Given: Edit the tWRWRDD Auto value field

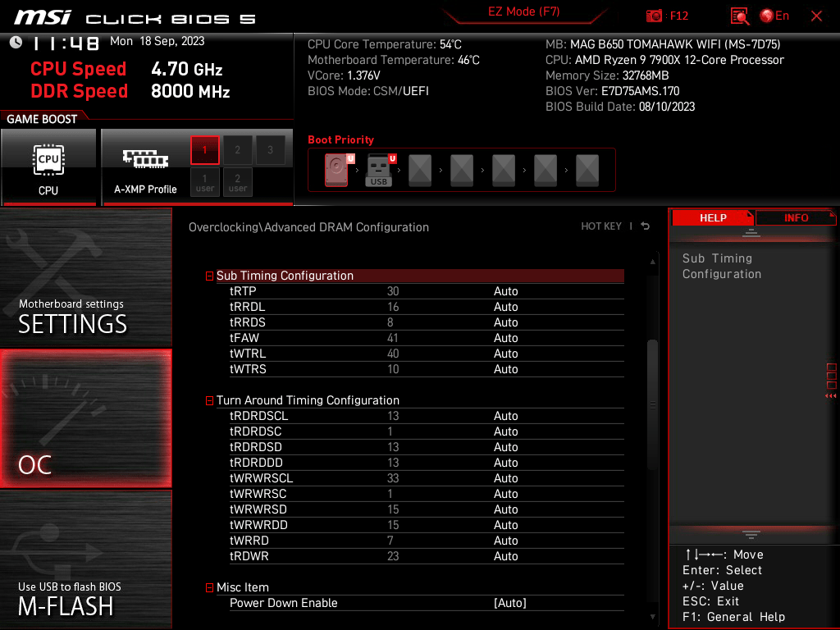Looking at the screenshot, I should point(505,525).
